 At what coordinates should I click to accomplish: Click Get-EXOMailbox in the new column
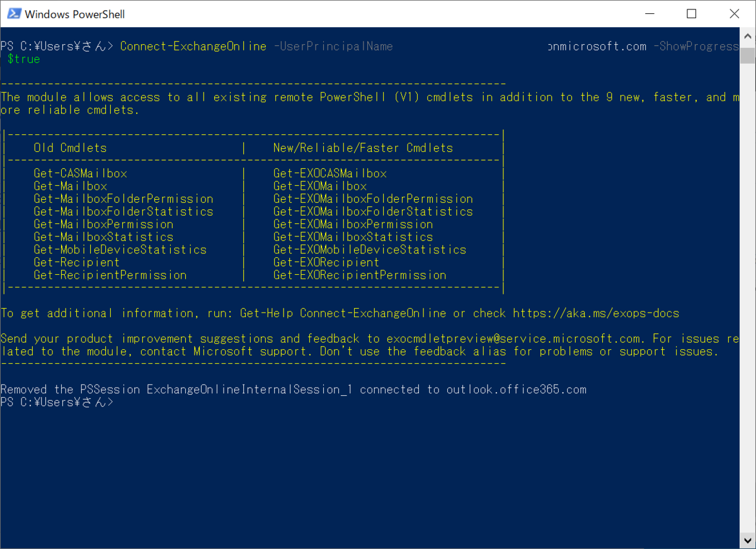(x=320, y=186)
